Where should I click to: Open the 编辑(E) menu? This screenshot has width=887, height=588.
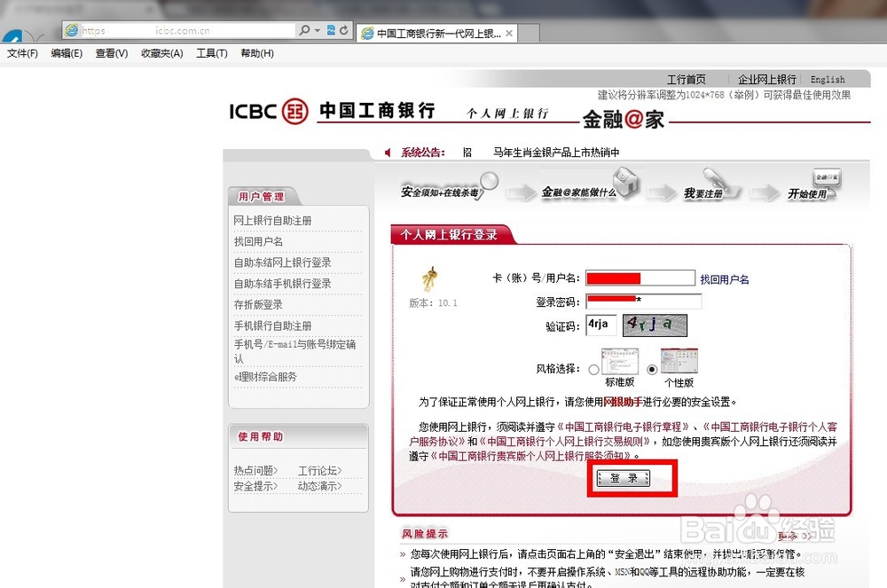pos(67,53)
